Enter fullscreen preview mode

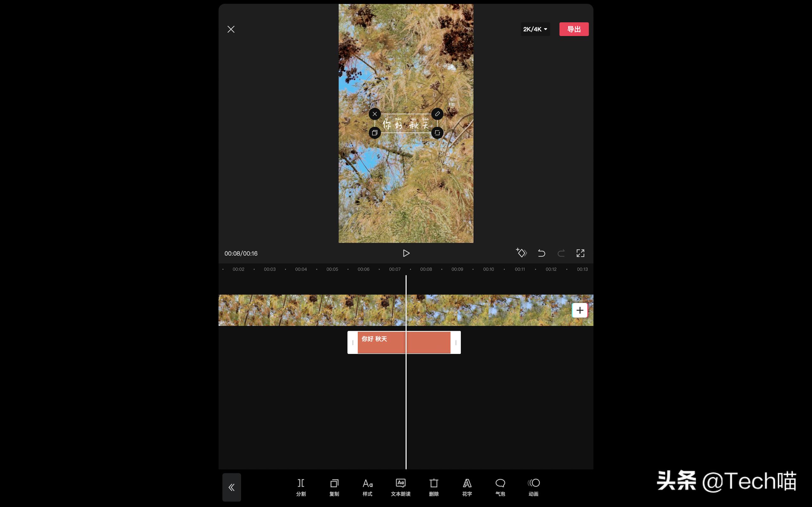(580, 253)
